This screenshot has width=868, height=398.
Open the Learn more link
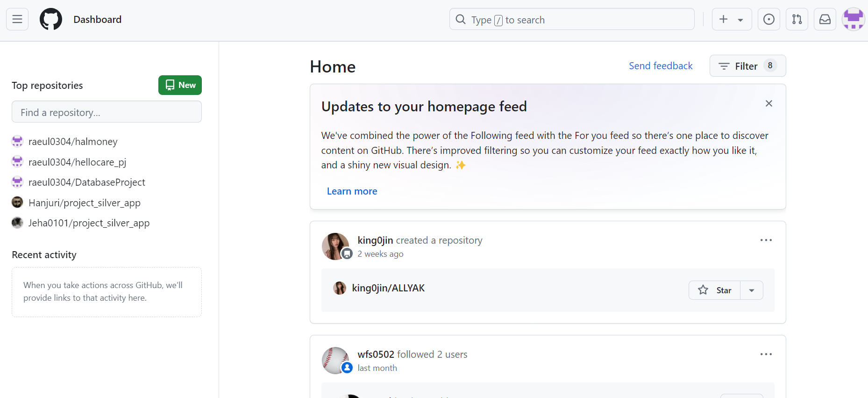coord(352,191)
